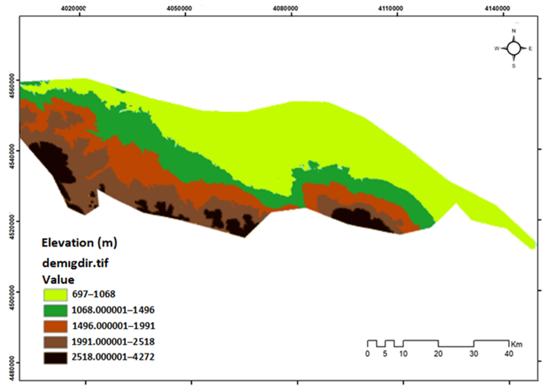The height and width of the screenshot is (392, 547).
Task: Click the 4020000 top axis label
Action: [x=74, y=8]
